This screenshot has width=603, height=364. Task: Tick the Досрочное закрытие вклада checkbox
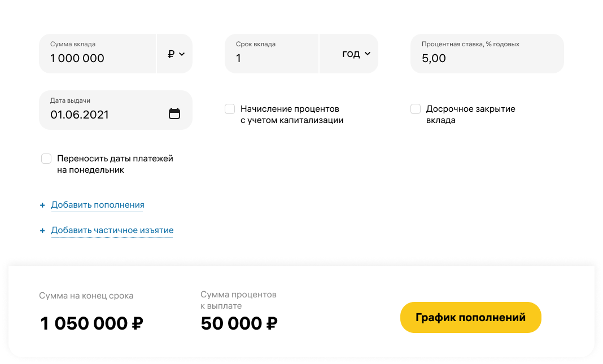coord(416,109)
